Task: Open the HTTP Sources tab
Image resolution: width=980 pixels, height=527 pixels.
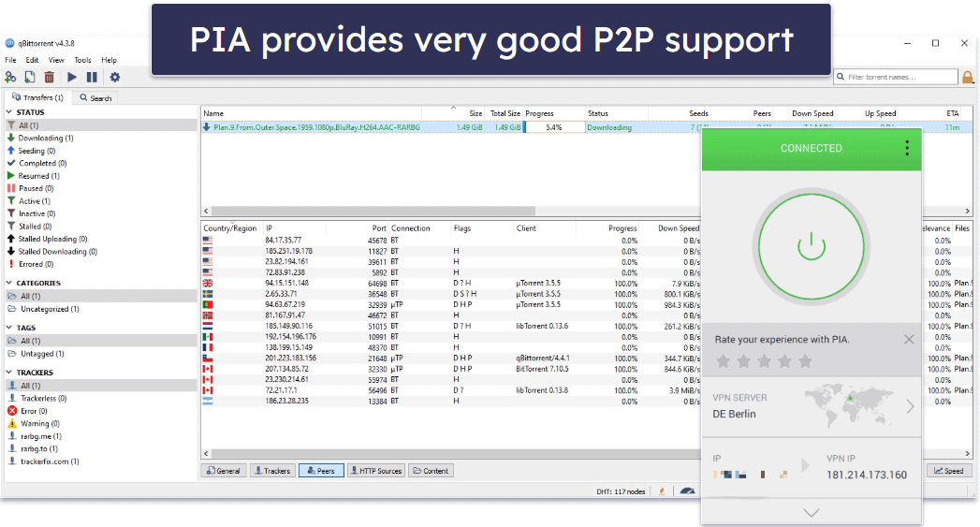Action: coord(375,471)
